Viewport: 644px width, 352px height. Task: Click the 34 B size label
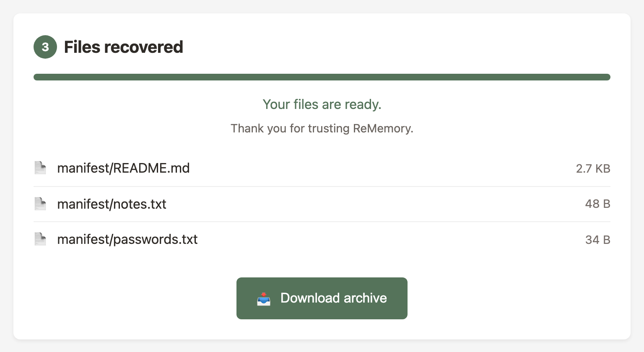pos(598,239)
